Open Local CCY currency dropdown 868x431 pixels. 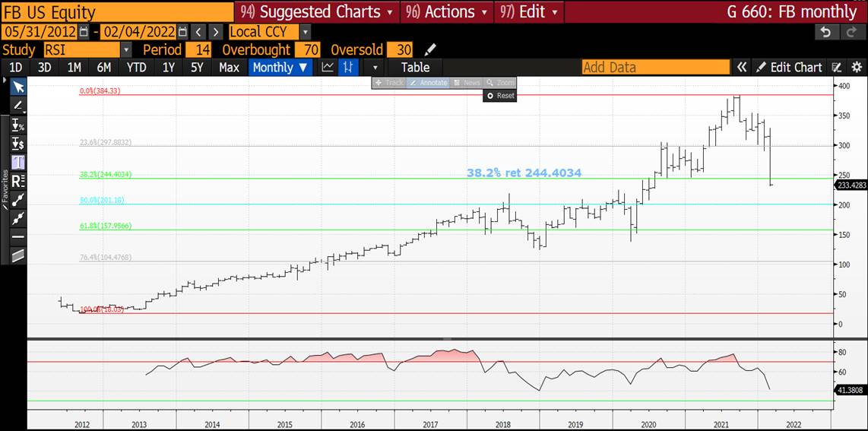click(x=306, y=31)
